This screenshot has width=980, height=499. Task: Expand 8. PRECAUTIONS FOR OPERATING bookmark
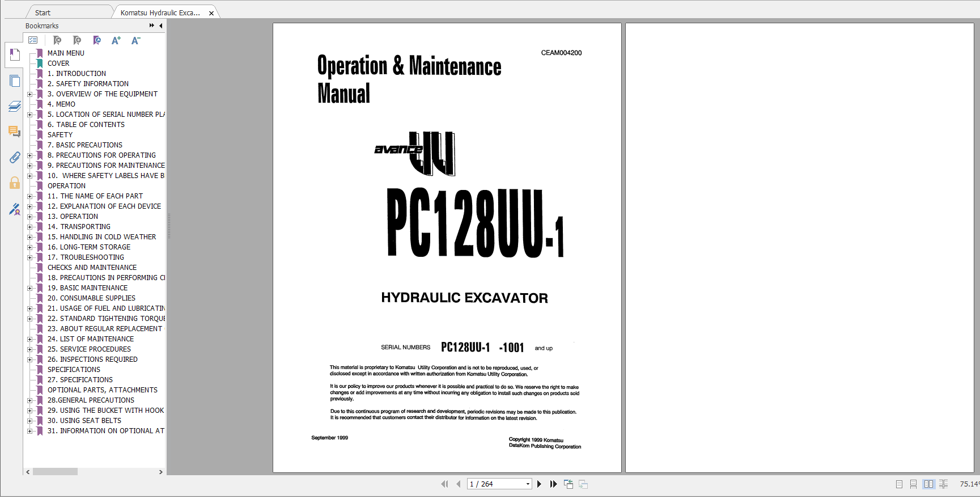point(29,155)
